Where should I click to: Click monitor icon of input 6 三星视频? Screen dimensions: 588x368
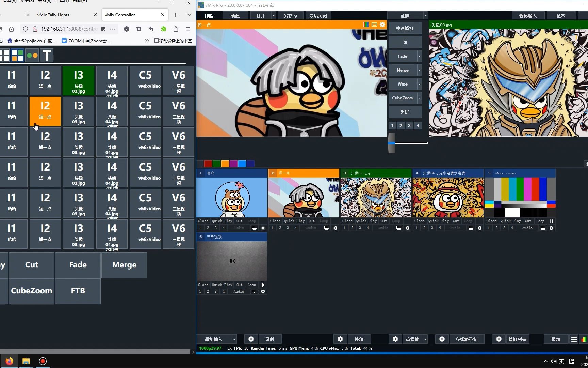[x=255, y=292]
